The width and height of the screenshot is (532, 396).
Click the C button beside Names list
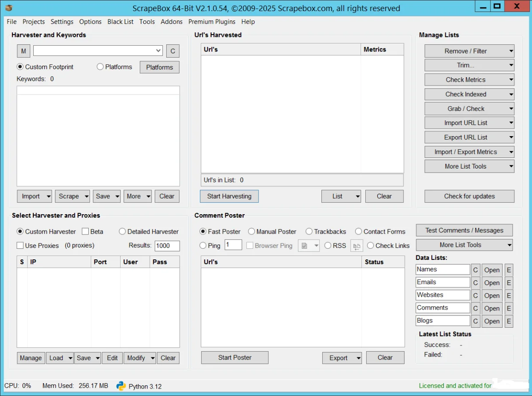click(475, 270)
